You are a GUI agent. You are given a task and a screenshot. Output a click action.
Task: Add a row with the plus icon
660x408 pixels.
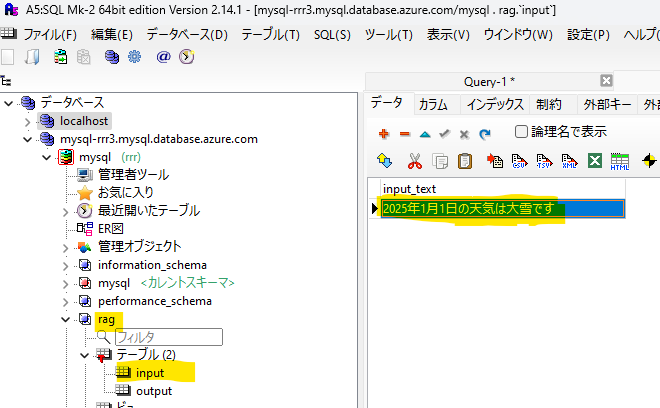(383, 134)
